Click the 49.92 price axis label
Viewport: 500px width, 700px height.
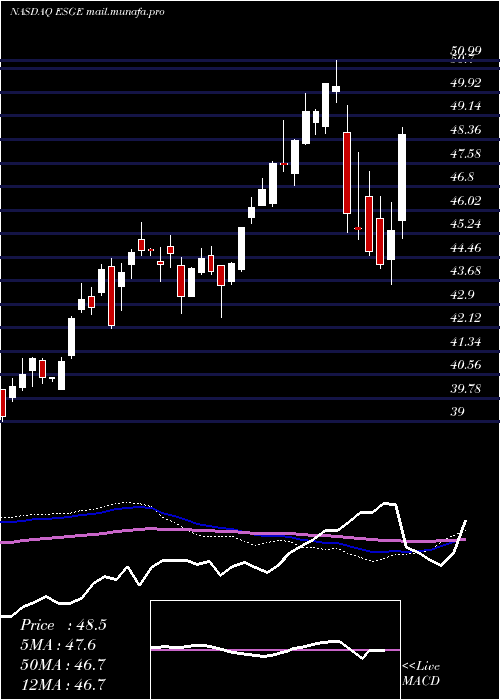click(466, 83)
